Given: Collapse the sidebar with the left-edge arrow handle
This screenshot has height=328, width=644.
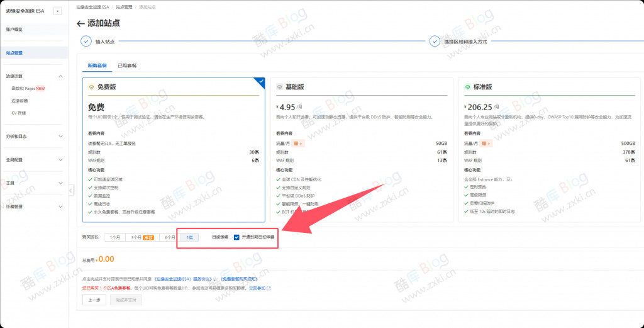Looking at the screenshot, I should 70,190.
